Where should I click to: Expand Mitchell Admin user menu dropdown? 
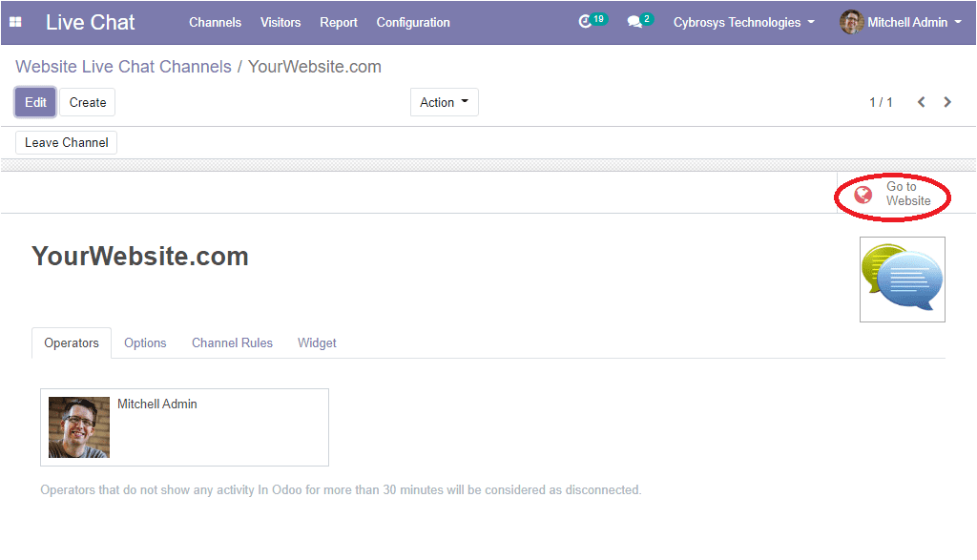pos(914,23)
